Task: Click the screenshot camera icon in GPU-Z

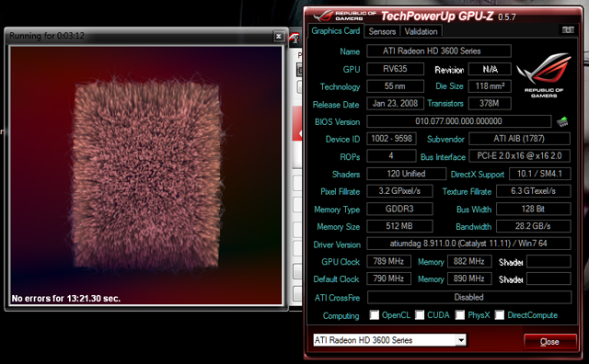Action: (x=568, y=30)
